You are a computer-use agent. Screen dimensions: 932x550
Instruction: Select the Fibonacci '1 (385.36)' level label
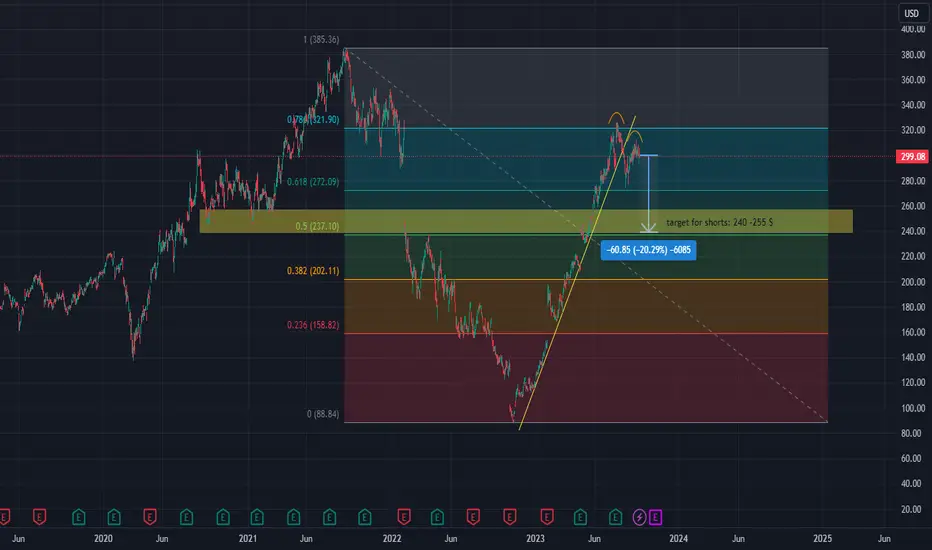click(x=321, y=39)
